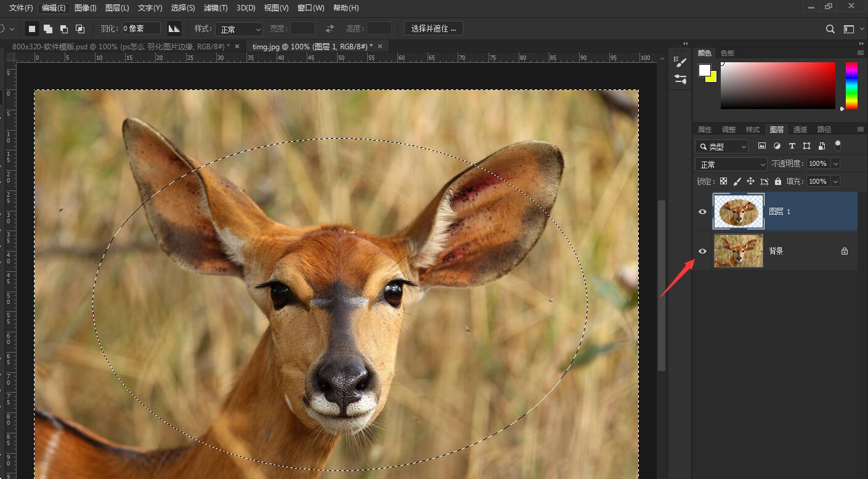Click the search magnifier icon in options bar

click(830, 29)
